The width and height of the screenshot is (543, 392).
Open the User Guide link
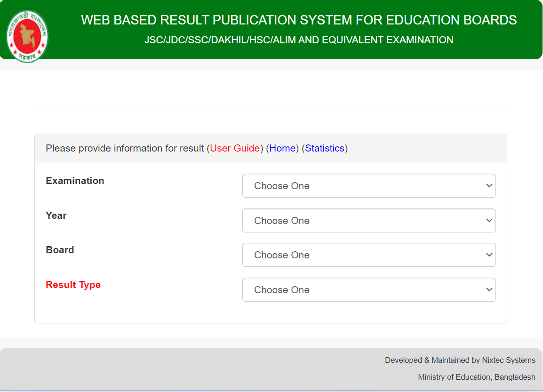pos(235,148)
